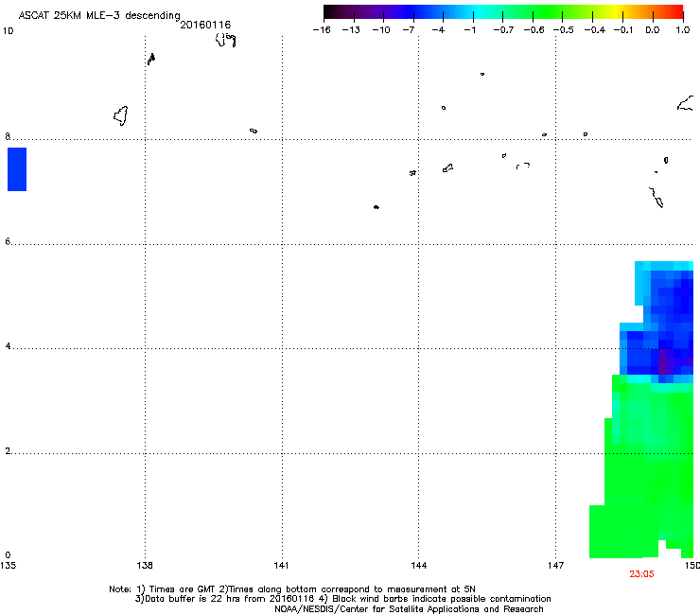
Task: Click the -0.5 colorbar label
Action: 564,30
